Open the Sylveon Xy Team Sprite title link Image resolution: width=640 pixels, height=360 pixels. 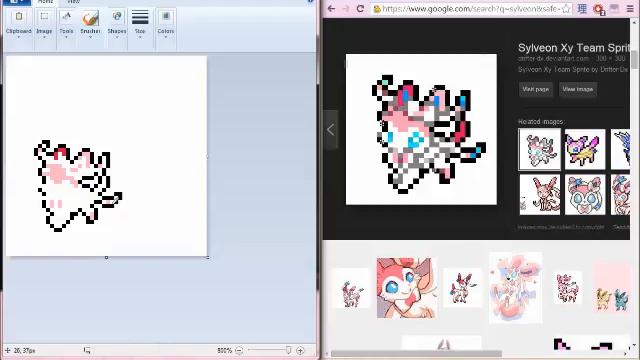(x=573, y=48)
